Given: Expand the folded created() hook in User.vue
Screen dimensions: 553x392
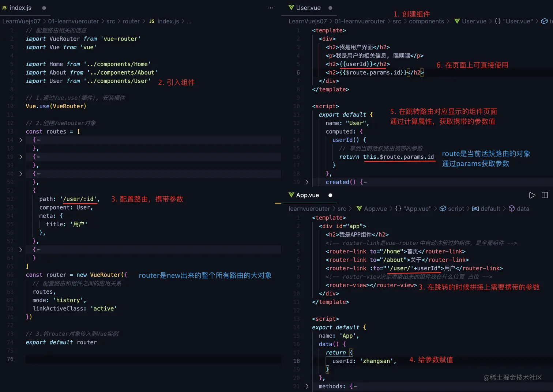Looking at the screenshot, I should [x=307, y=182].
